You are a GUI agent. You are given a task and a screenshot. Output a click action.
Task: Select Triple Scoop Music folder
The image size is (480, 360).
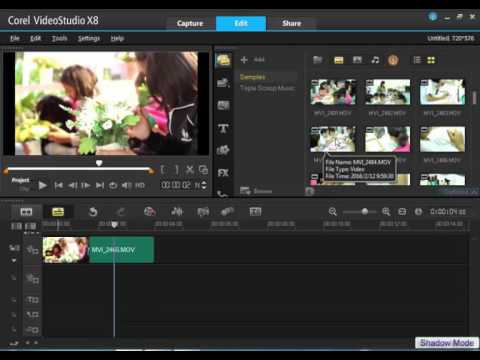[x=267, y=88]
